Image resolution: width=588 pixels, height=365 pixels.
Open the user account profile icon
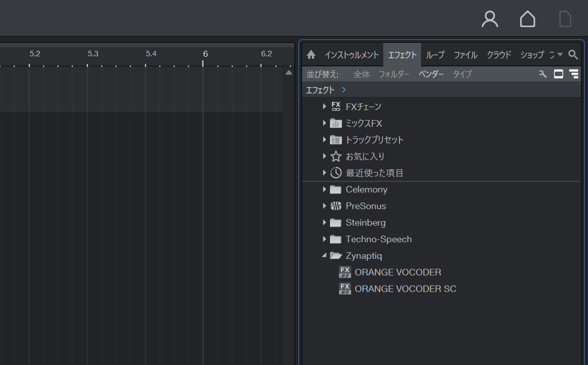(490, 19)
